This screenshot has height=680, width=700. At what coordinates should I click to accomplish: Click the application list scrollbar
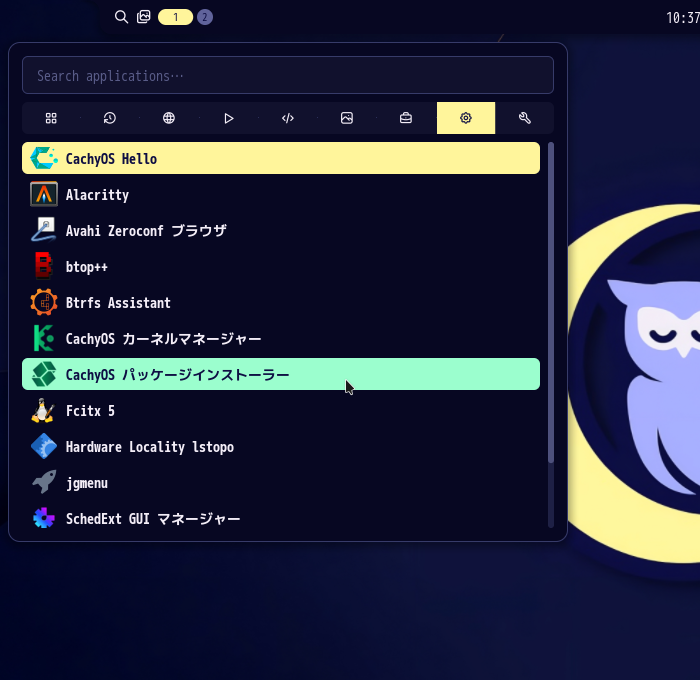[x=550, y=303]
